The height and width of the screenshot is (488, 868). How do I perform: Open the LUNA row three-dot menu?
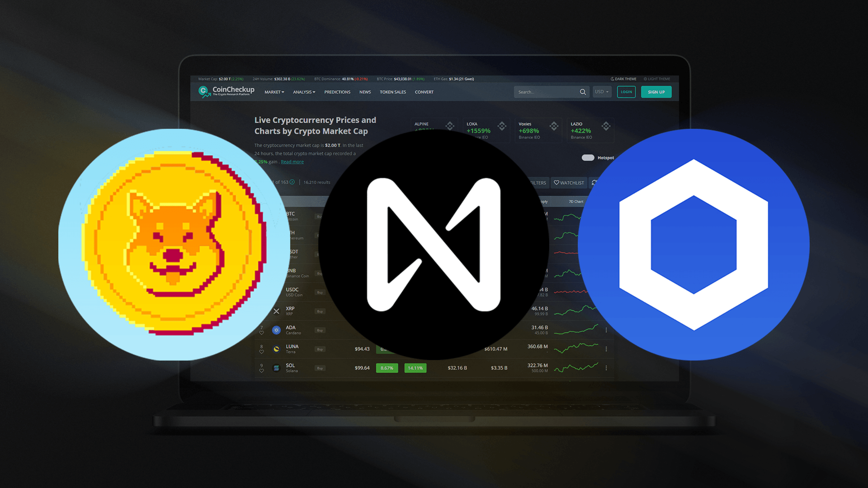606,349
